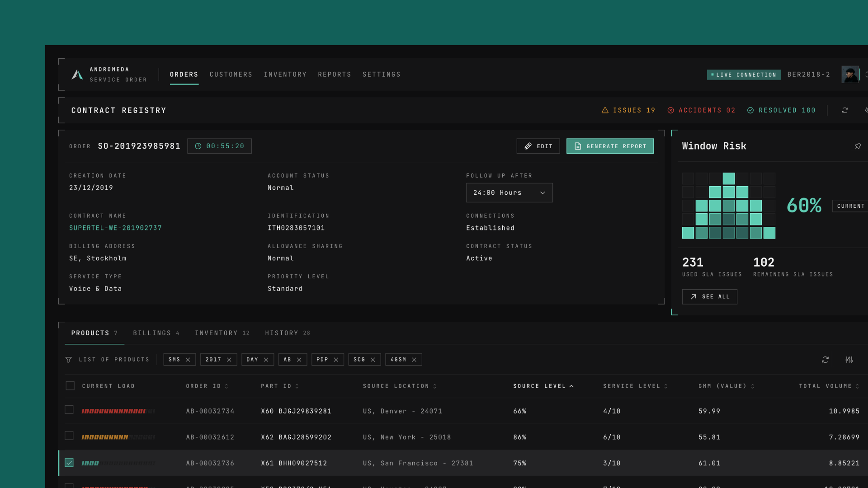Remove the SMS filter tag
Screen dimensions: 868x488
[x=188, y=360]
